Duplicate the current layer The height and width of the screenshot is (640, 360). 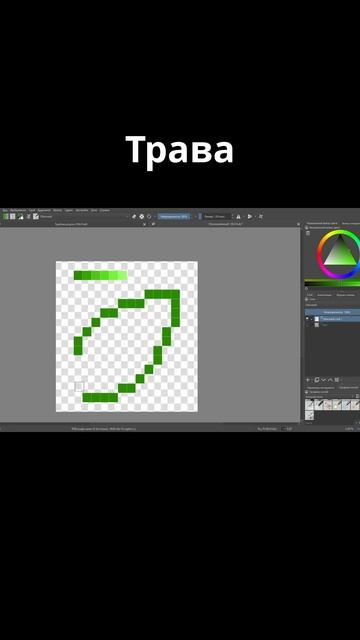click(x=317, y=380)
